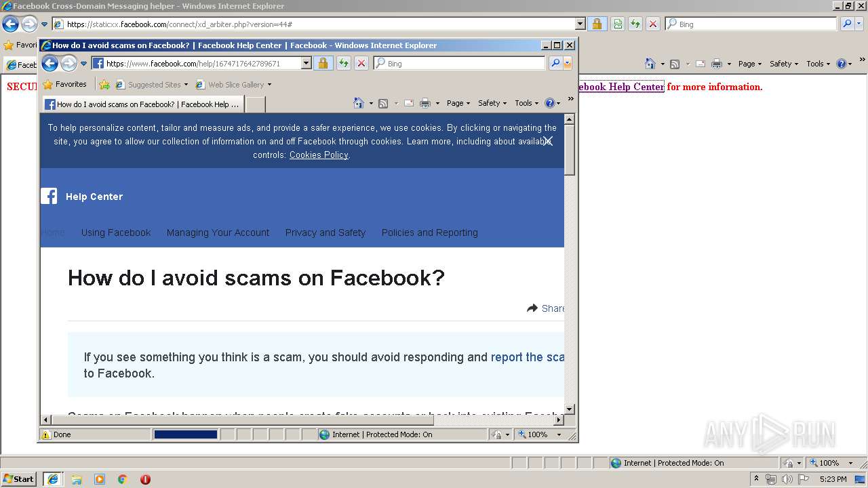Viewport: 868px width, 488px height.
Task: Launch Chrome from the taskbar
Action: 123,479
